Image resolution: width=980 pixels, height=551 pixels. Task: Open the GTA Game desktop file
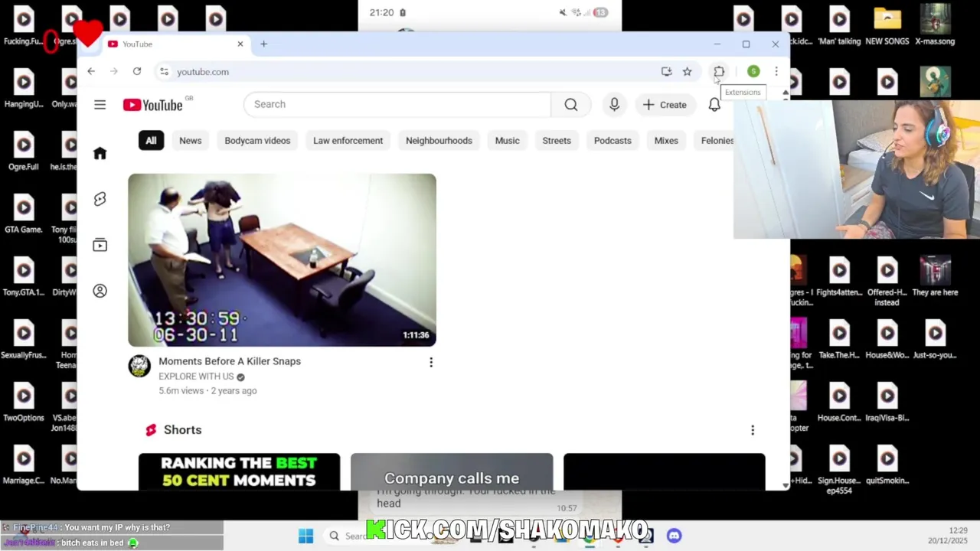(24, 214)
